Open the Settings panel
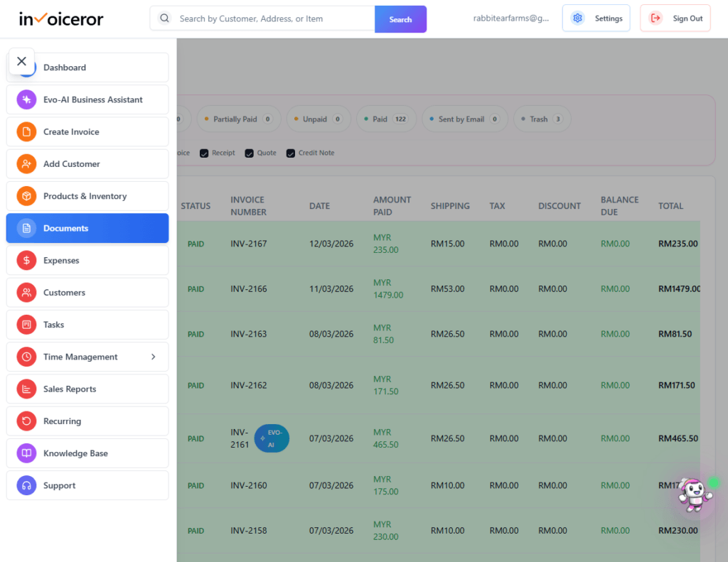The height and width of the screenshot is (562, 728). pyautogui.click(x=596, y=17)
